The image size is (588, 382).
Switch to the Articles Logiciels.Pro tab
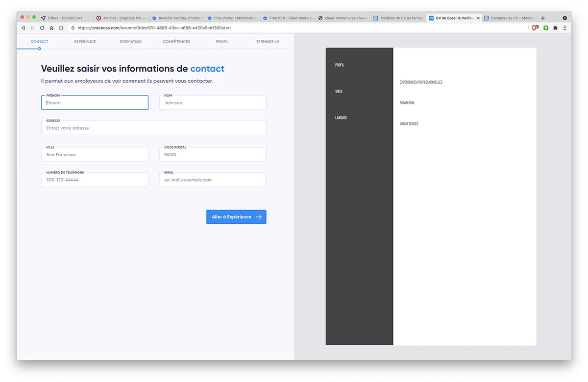(x=122, y=18)
